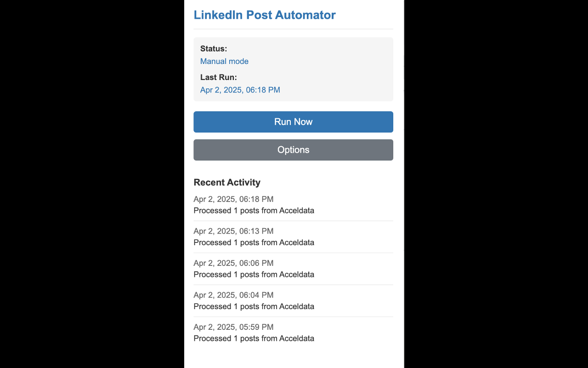Click the Last Run timestamp value
This screenshot has height=368, width=588.
pos(240,90)
